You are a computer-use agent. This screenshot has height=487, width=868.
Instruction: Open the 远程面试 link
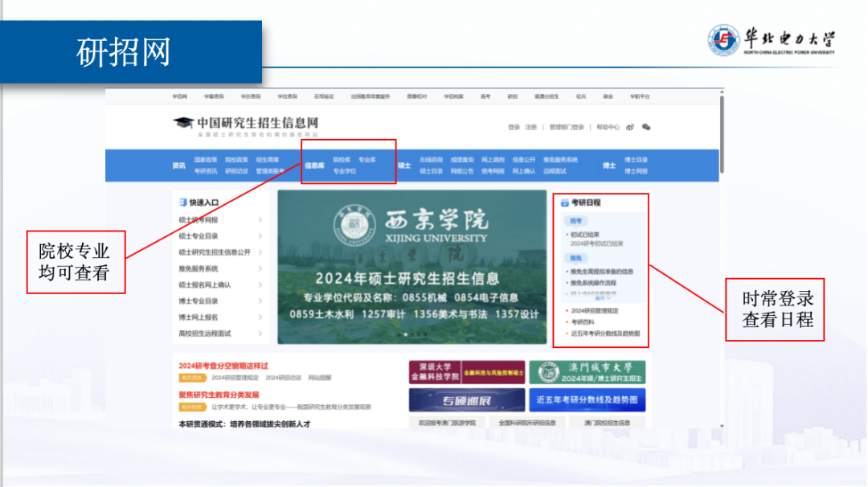(555, 171)
